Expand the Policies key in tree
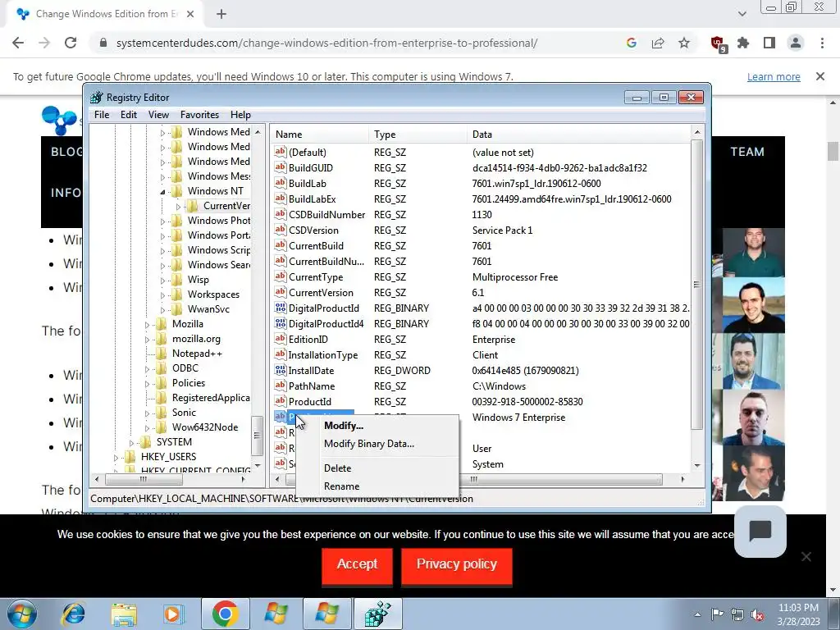 pyautogui.click(x=147, y=384)
